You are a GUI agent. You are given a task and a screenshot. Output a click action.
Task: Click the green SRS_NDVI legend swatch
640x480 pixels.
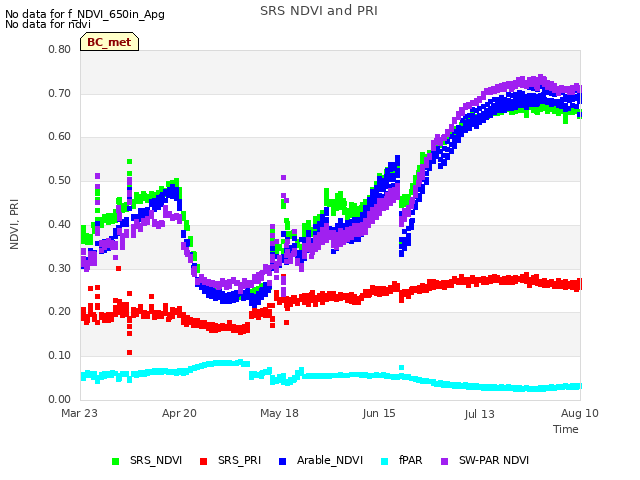(x=116, y=461)
